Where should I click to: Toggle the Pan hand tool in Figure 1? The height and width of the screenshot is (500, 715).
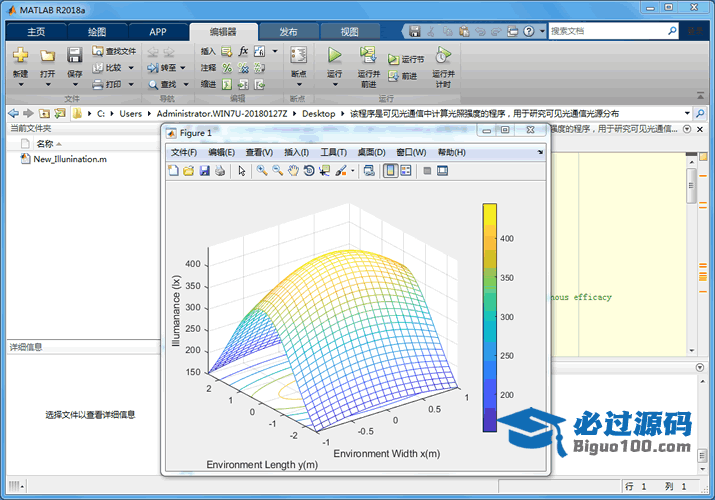click(293, 171)
